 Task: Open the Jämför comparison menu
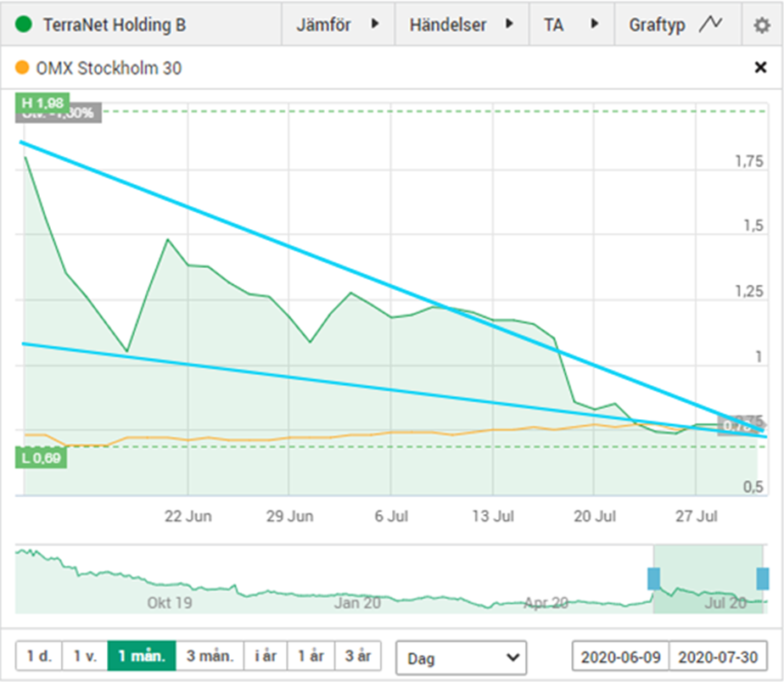[x=338, y=24]
